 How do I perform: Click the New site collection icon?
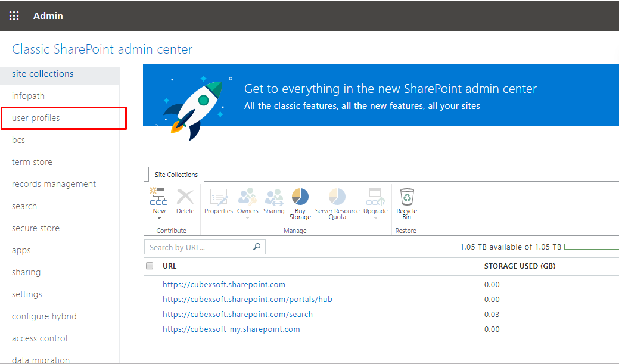coord(158,197)
